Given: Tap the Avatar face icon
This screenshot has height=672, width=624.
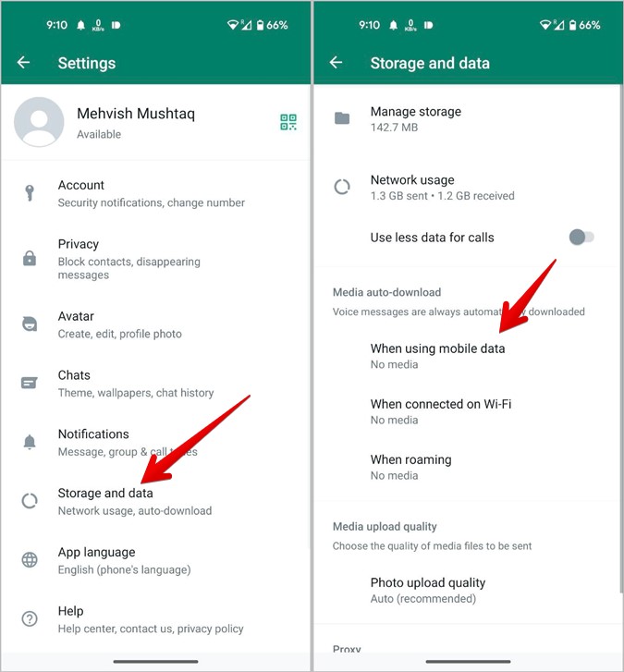Looking at the screenshot, I should tap(30, 324).
